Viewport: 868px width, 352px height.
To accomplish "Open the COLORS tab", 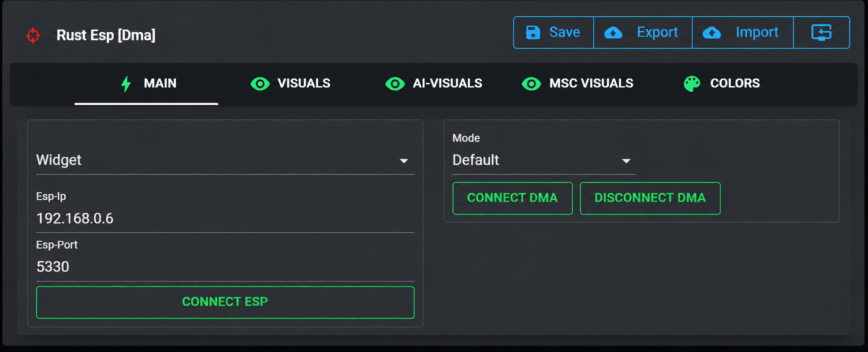I will (x=721, y=83).
